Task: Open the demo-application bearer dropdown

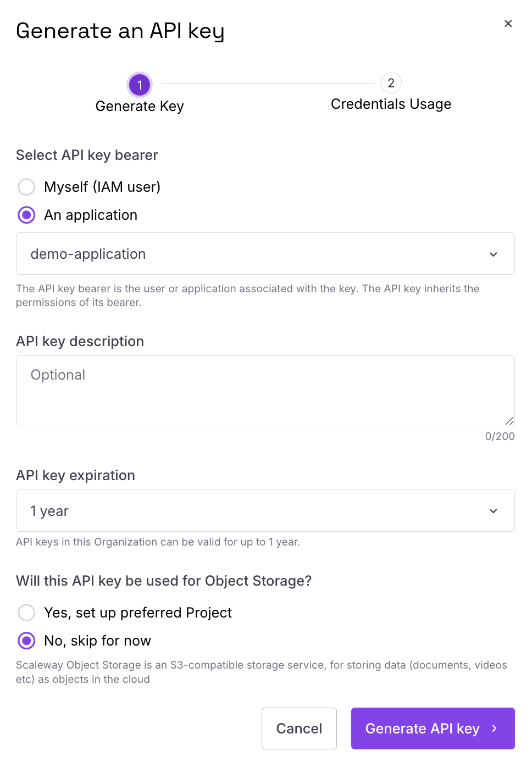Action: [x=265, y=254]
